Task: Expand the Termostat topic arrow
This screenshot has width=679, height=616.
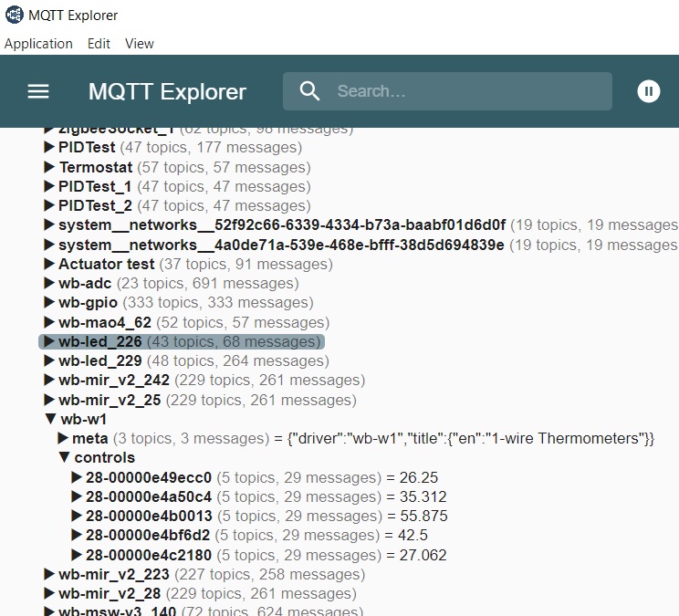Action: [49, 167]
